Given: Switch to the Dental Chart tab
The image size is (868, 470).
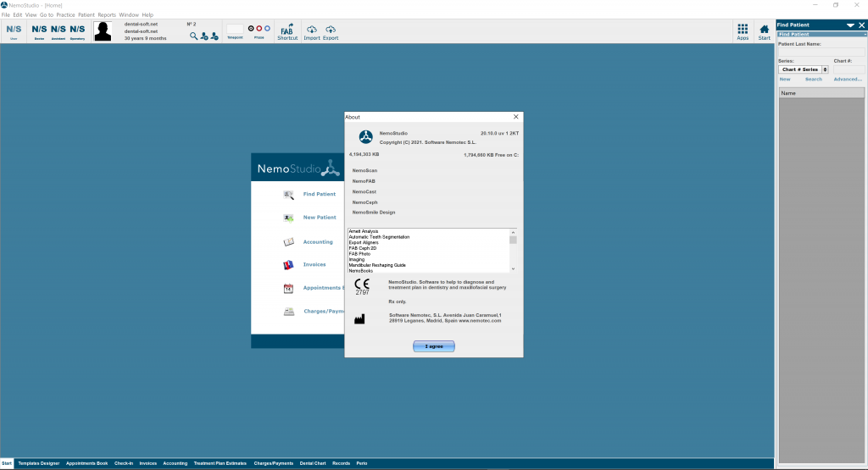Looking at the screenshot, I should coord(311,463).
